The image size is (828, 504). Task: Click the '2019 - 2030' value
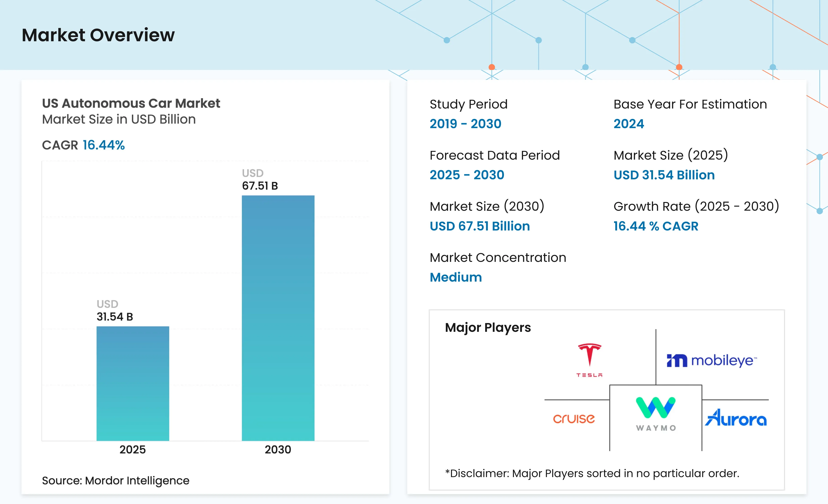[465, 124]
